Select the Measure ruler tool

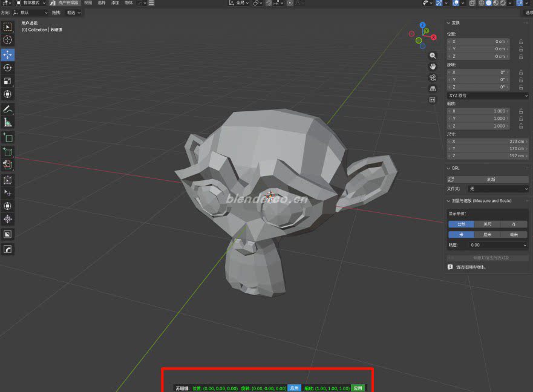(7, 122)
